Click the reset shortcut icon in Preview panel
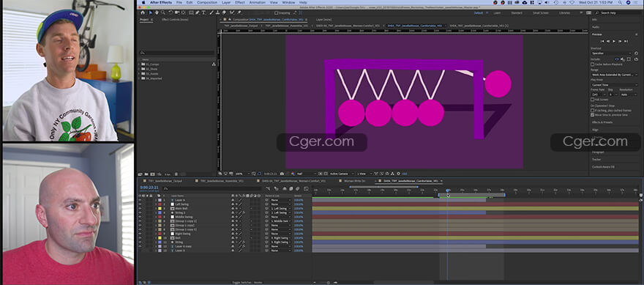Viewport: 644px width, 285px height. (x=636, y=53)
